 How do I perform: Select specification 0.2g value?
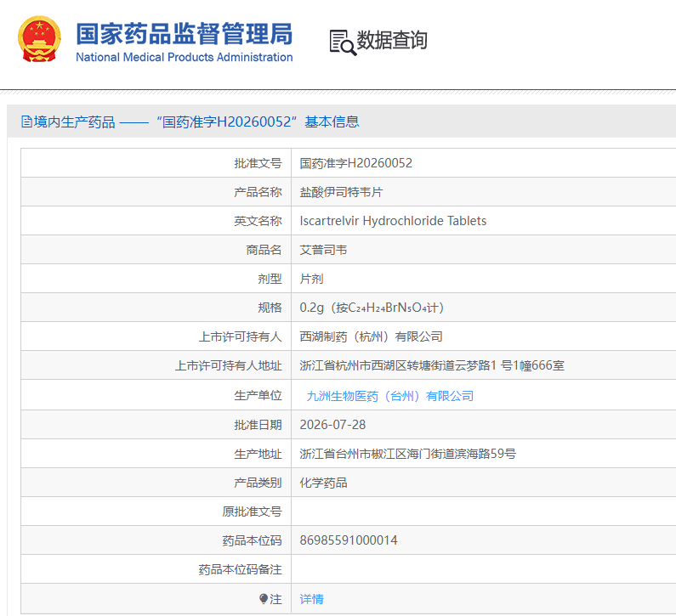pos(372,308)
